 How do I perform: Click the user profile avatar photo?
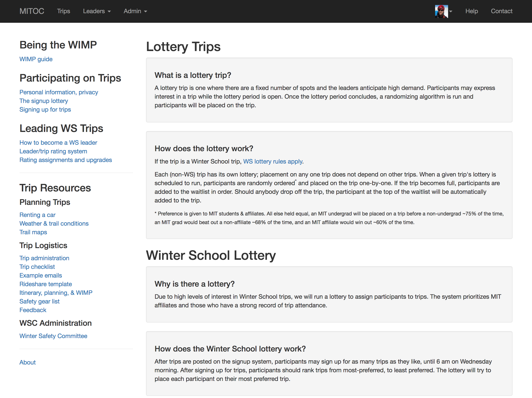(441, 11)
